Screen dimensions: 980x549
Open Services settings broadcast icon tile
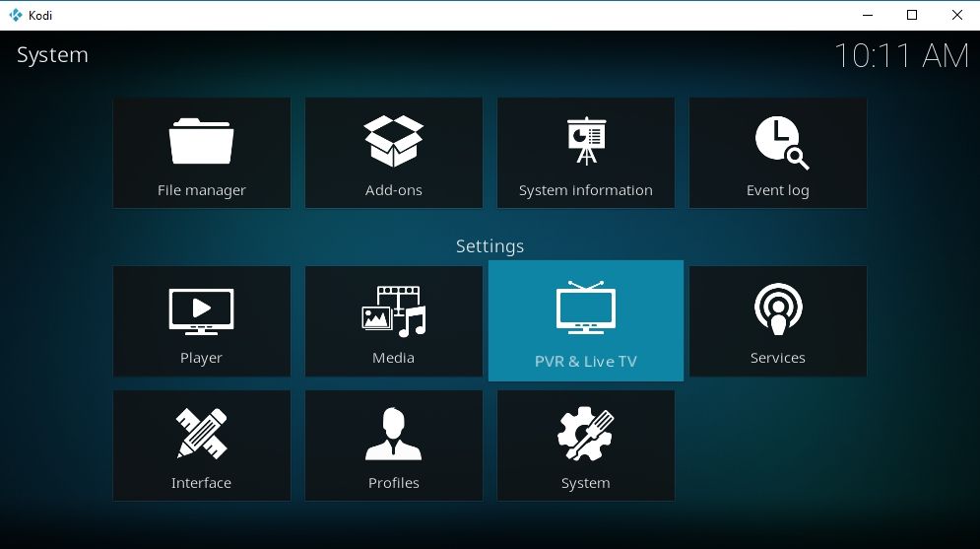(777, 321)
